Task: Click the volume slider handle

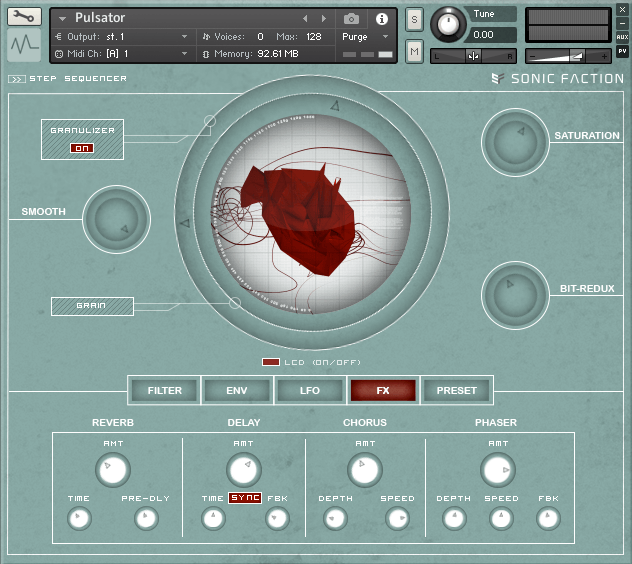Action: [x=577, y=56]
